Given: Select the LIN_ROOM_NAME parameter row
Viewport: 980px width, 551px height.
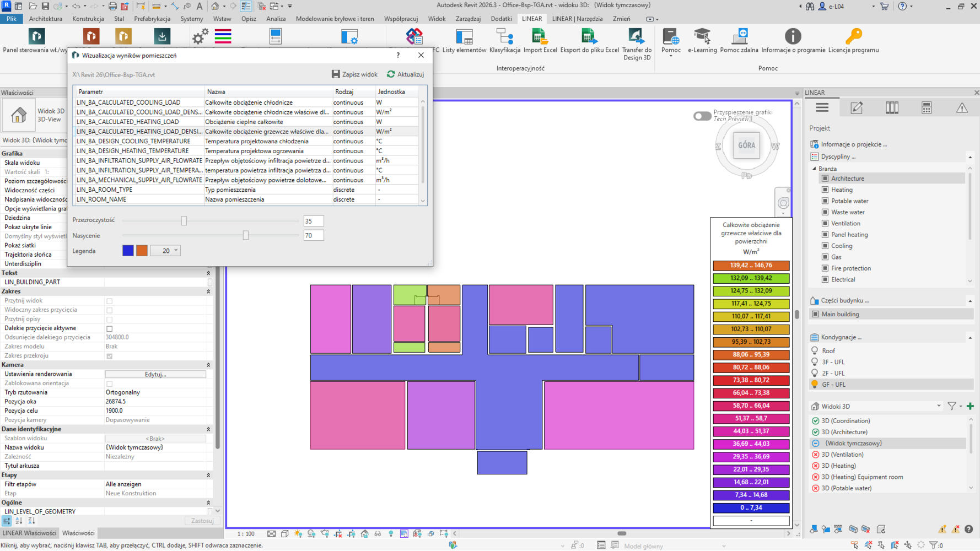Looking at the screenshot, I should [x=101, y=199].
